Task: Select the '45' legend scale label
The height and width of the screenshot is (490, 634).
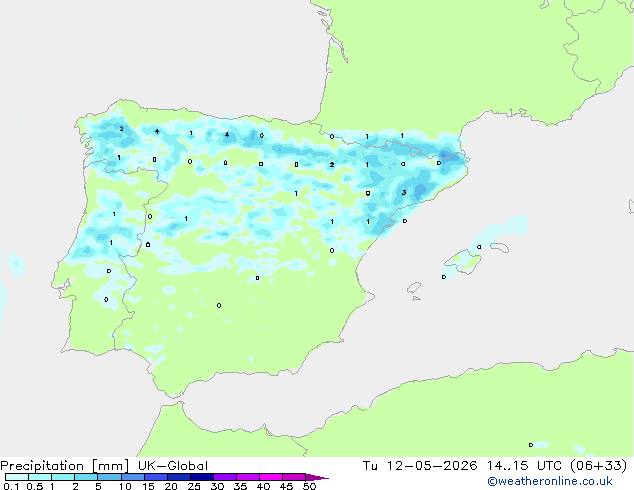Action: point(286,486)
